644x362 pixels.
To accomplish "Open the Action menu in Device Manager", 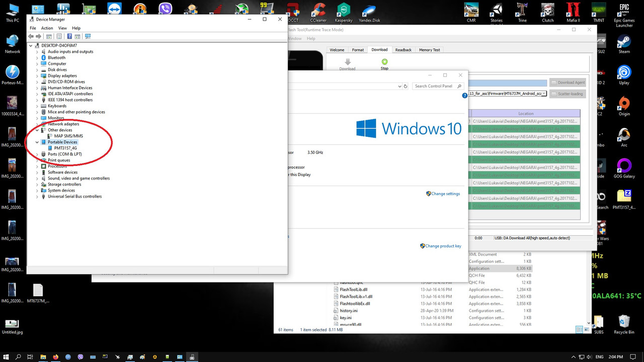I will (47, 28).
